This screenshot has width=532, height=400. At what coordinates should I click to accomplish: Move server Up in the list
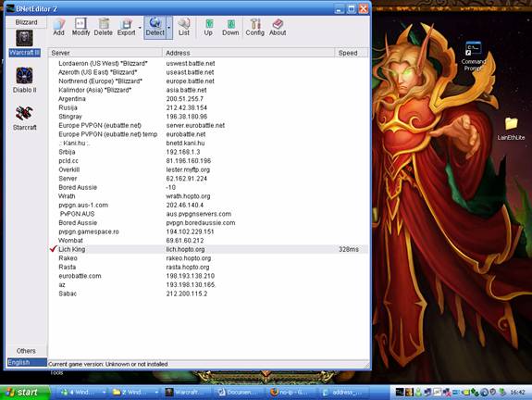[208, 28]
